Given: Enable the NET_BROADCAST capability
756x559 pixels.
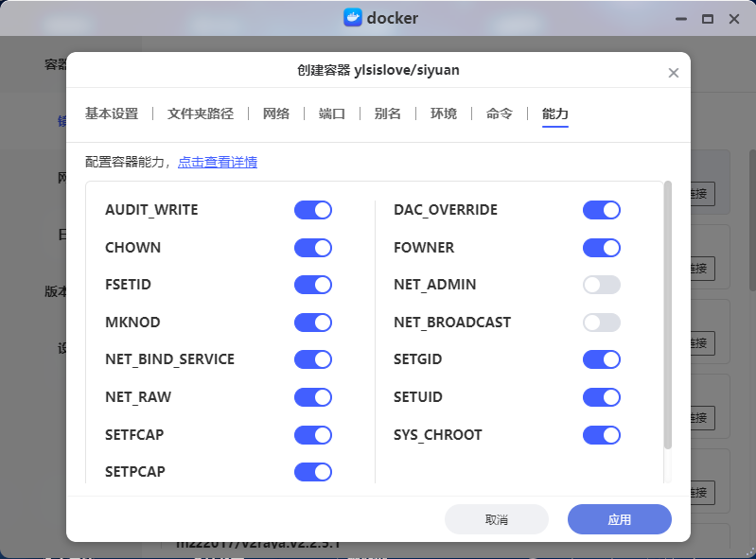Looking at the screenshot, I should coord(601,323).
